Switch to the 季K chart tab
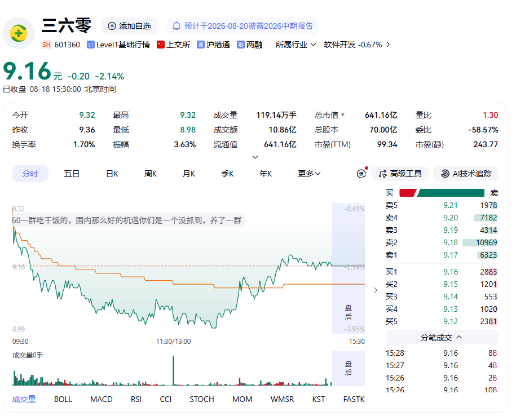Image resolution: width=516 pixels, height=420 pixels. pyautogui.click(x=227, y=174)
